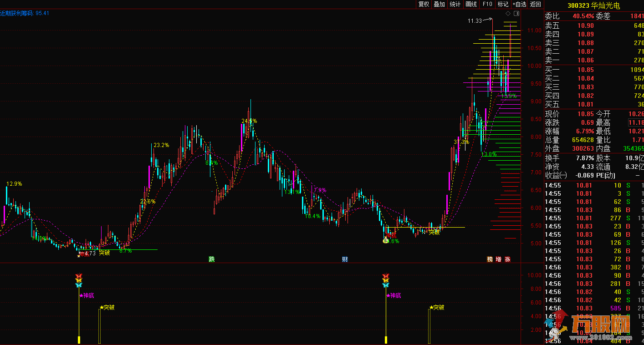644x345 pixels.
Task: Click the 买五 price 10.81
Action: [586, 104]
